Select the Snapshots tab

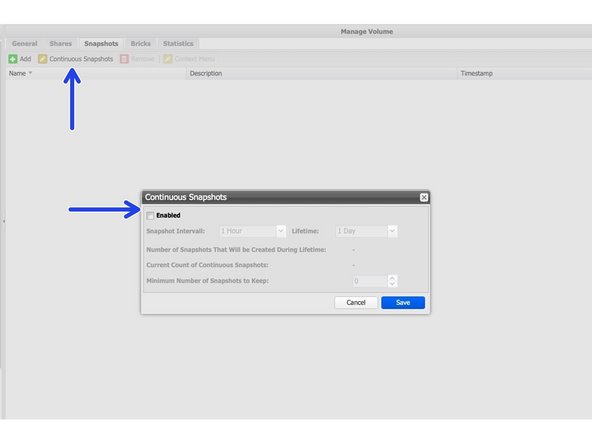[x=101, y=44]
